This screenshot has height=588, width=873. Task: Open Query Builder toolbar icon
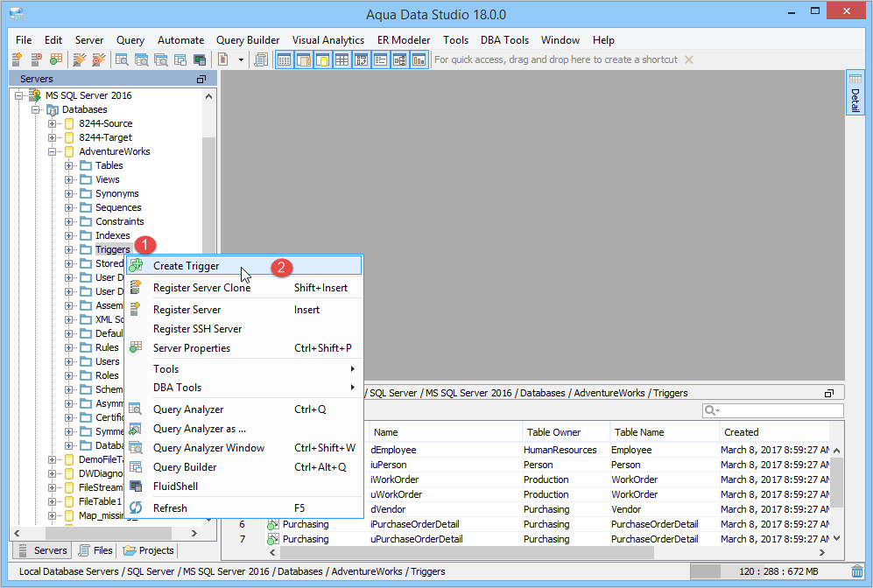(x=180, y=59)
